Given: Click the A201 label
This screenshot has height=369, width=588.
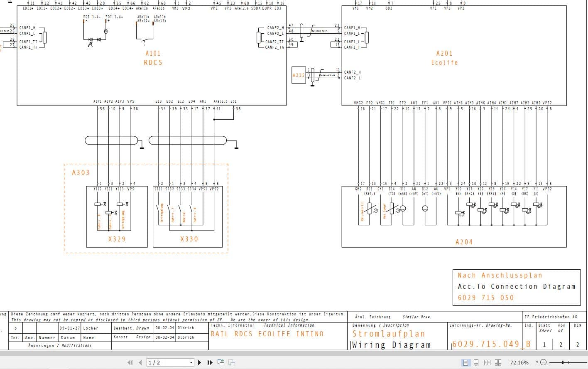Looking at the screenshot, I should tap(444, 53).
